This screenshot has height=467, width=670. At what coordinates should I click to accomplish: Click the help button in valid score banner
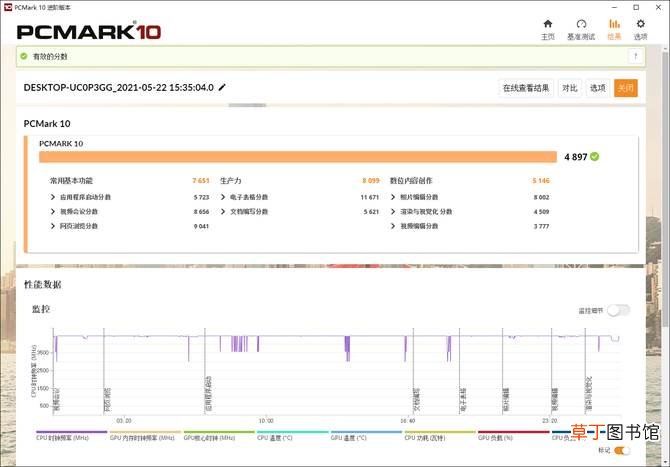coord(636,56)
